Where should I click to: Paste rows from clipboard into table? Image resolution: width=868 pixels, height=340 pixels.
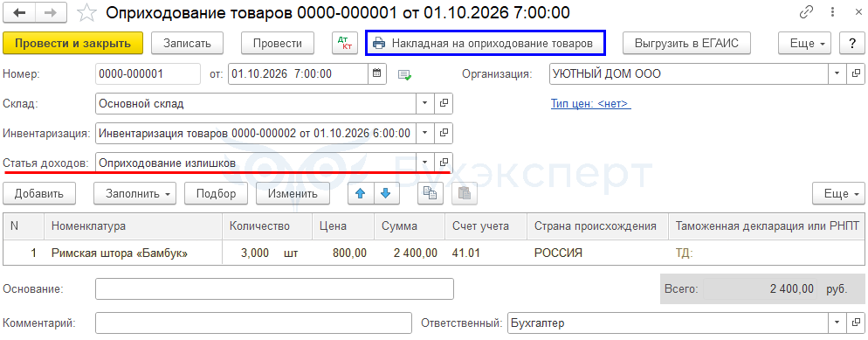pos(465,193)
